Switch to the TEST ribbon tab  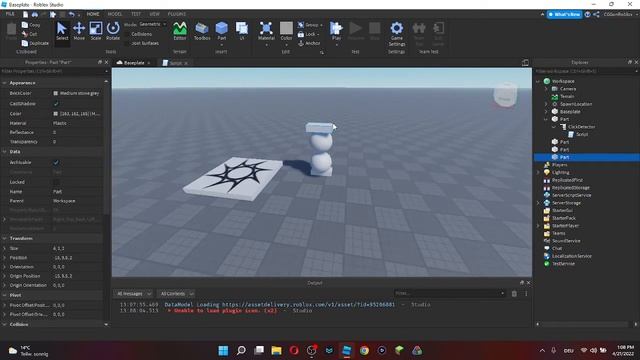pos(136,14)
